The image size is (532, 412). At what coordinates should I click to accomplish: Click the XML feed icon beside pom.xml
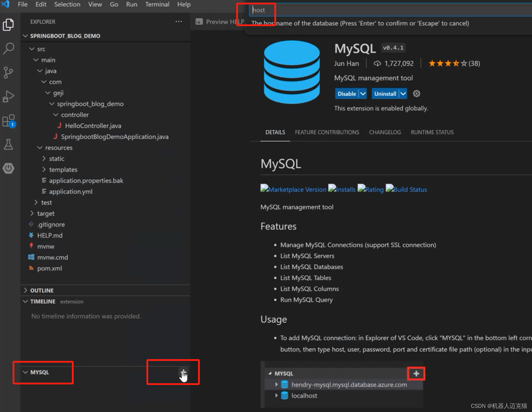click(x=31, y=268)
